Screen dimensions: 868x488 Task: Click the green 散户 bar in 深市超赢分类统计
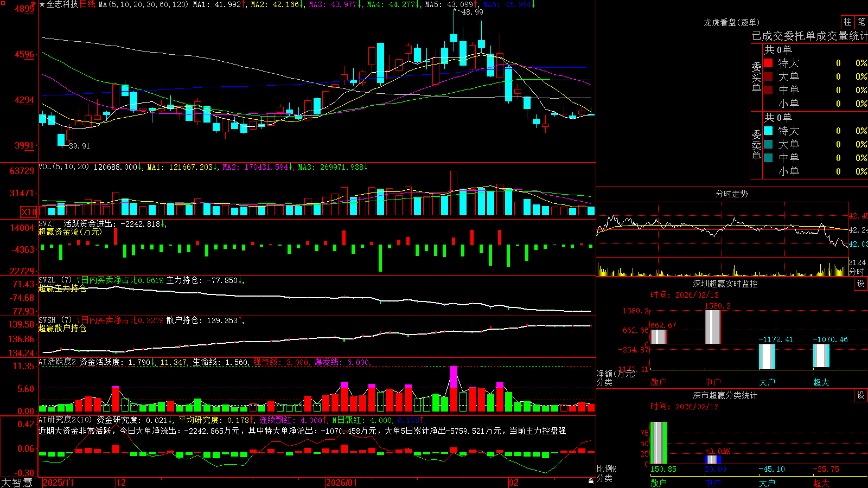[x=658, y=443]
